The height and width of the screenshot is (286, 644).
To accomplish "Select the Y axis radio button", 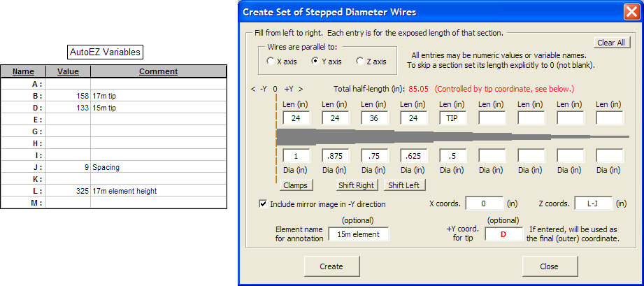I will [x=315, y=62].
